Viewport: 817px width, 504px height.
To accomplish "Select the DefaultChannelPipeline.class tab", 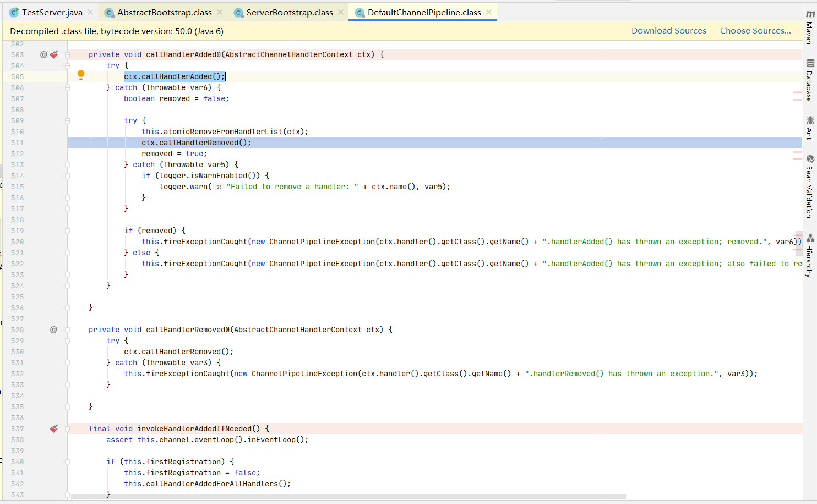I will tap(424, 12).
